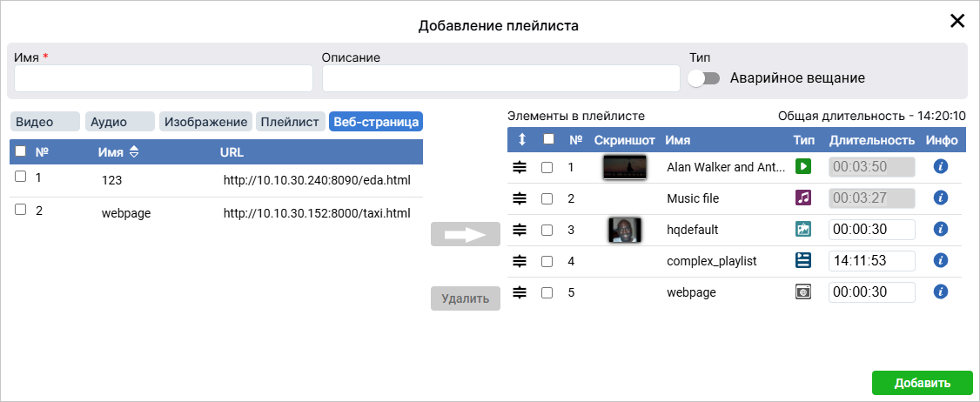Image resolution: width=980 pixels, height=402 pixels.
Task: Click the green Добавить button
Action: coord(923,383)
